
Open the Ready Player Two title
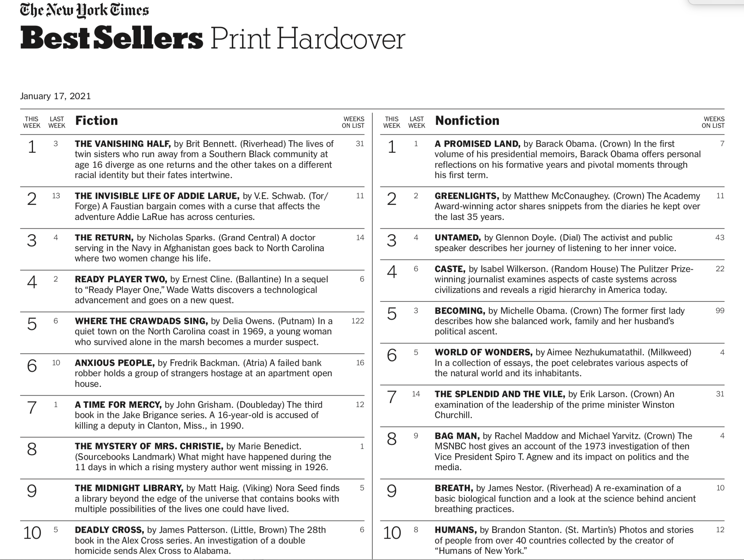[x=121, y=279]
